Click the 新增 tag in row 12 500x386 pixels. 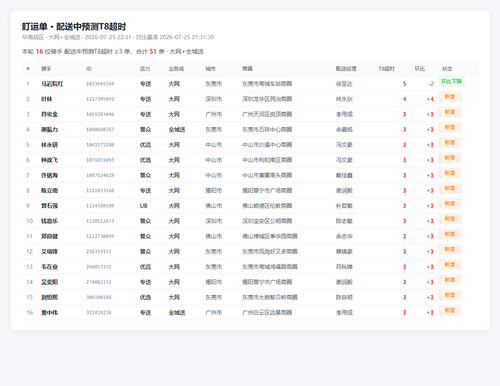(450, 249)
